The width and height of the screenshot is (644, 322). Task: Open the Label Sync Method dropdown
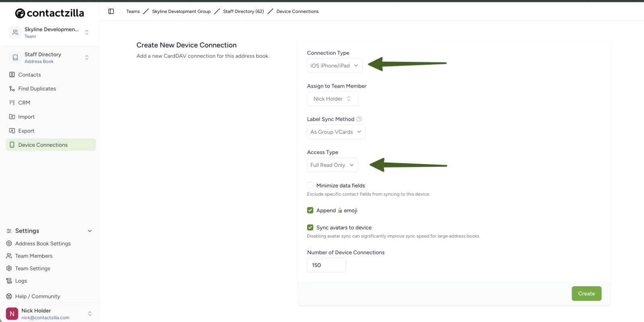pyautogui.click(x=336, y=132)
